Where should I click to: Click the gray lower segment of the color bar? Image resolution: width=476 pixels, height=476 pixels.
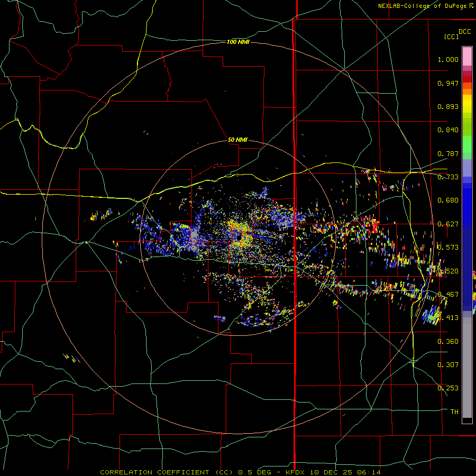pyautogui.click(x=467, y=368)
